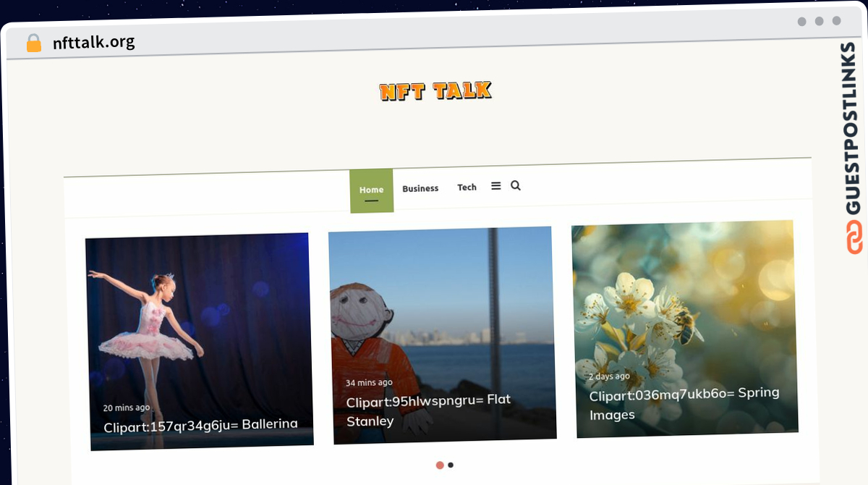The height and width of the screenshot is (485, 868).
Task: Click the blossoms and bee thumbnail
Action: (685, 329)
